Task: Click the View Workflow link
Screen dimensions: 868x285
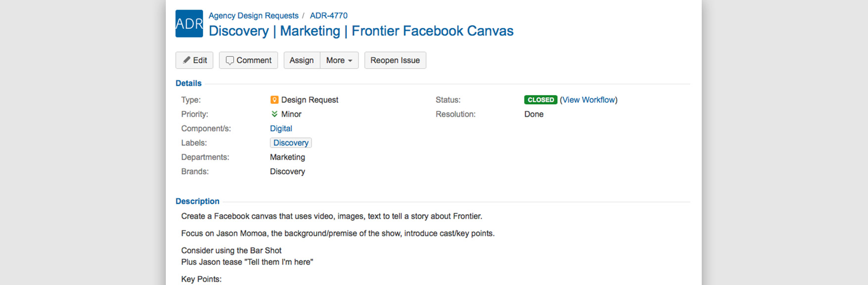Action: point(588,100)
